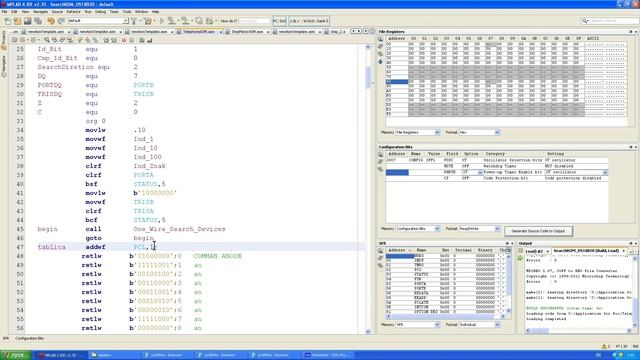The height and width of the screenshot is (360, 640).
Task: Click the Make and Program Device icon
Action: (172, 21)
